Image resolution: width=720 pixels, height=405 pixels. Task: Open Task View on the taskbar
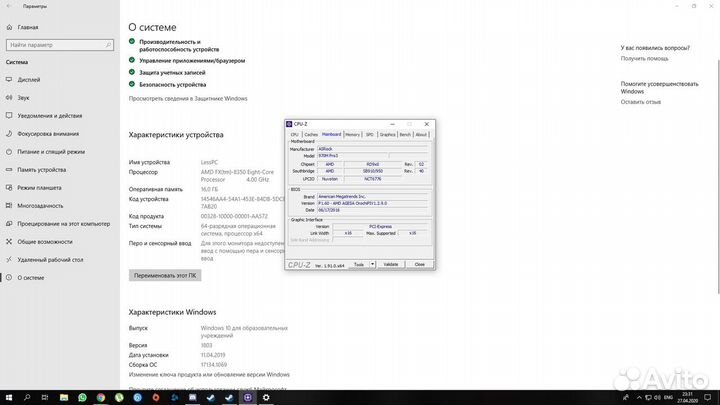[45, 397]
